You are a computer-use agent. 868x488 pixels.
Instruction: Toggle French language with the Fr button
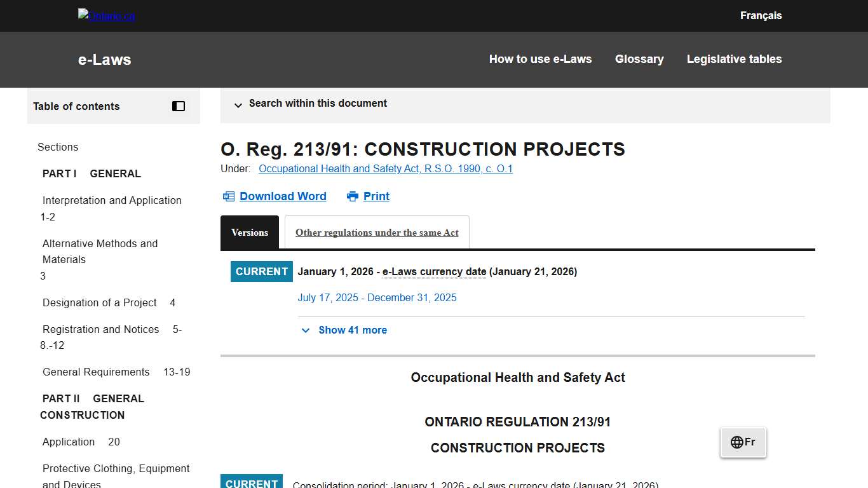tap(743, 442)
